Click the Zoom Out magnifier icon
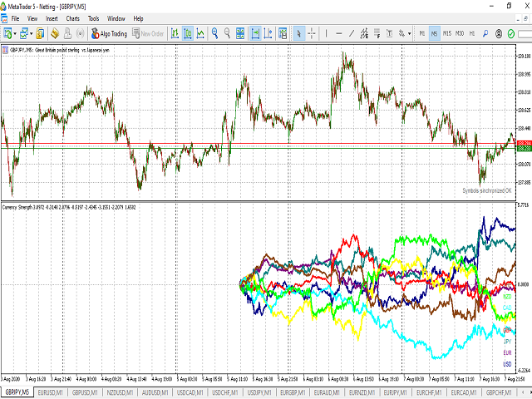This screenshot has width=532, height=399. [227, 33]
